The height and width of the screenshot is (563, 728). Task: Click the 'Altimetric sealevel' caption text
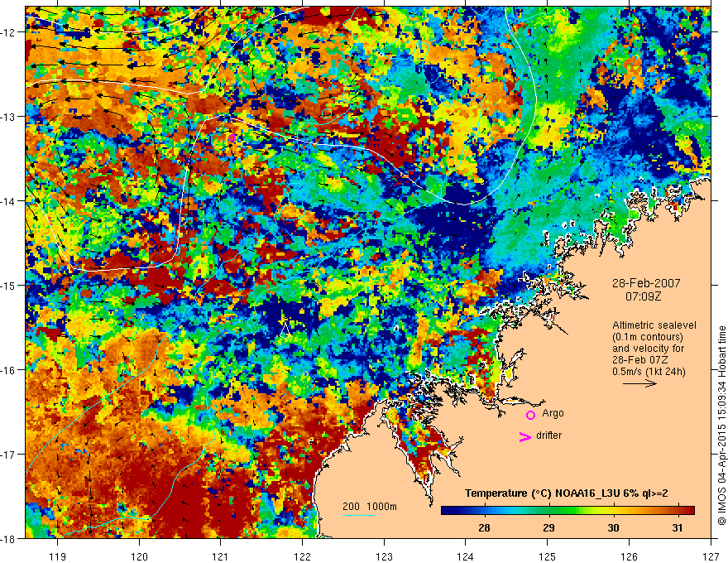coord(654,325)
